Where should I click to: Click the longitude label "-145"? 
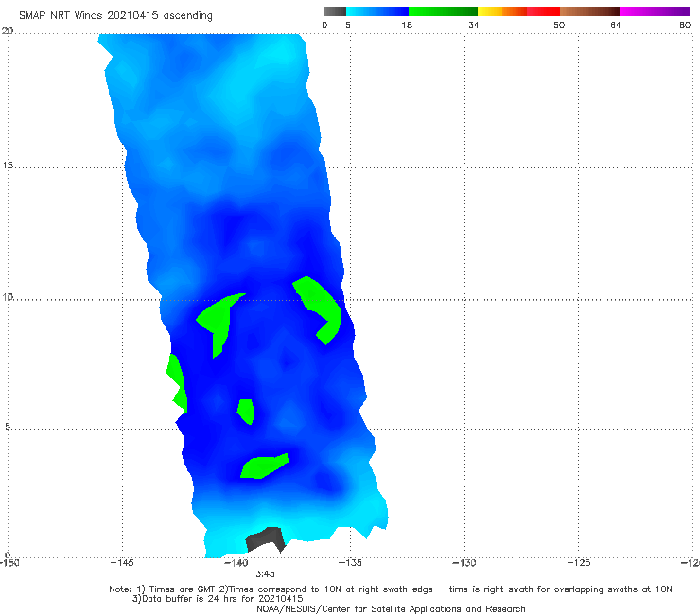(x=122, y=562)
